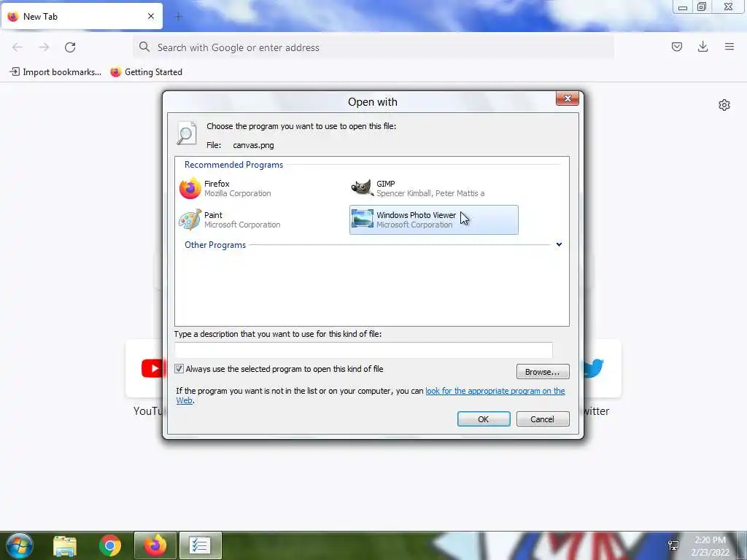Uncheck Always use the selected program checkbox
The image size is (747, 560).
[x=179, y=369]
